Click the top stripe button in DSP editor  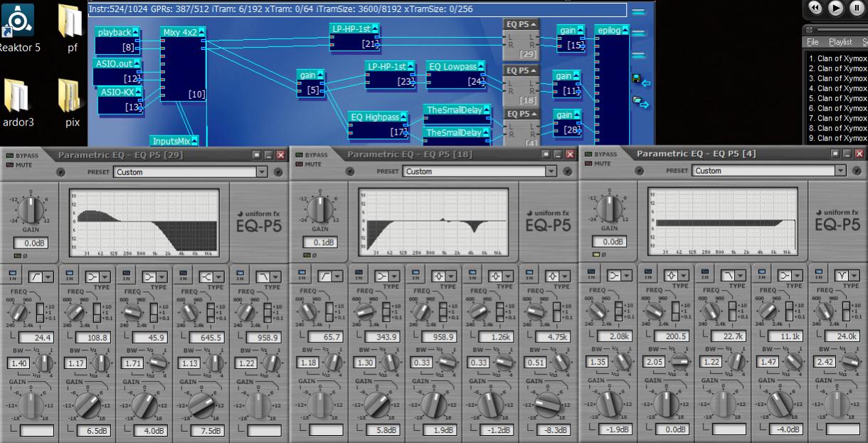(638, 11)
